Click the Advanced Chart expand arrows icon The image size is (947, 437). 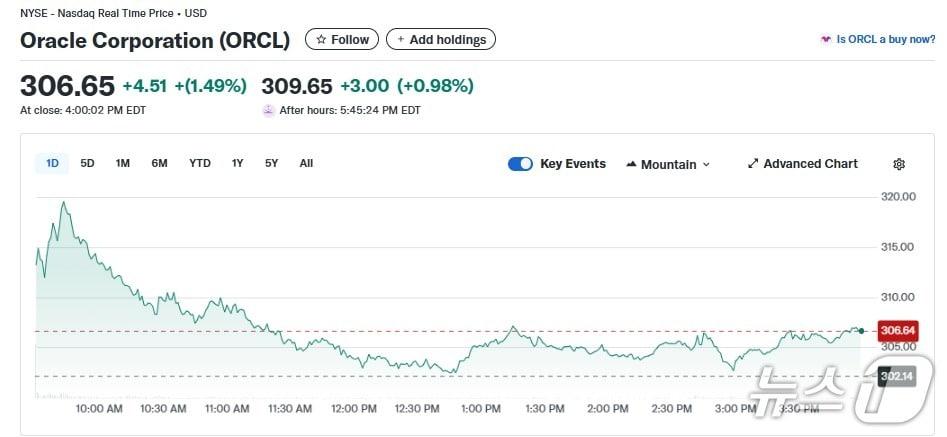click(753, 164)
